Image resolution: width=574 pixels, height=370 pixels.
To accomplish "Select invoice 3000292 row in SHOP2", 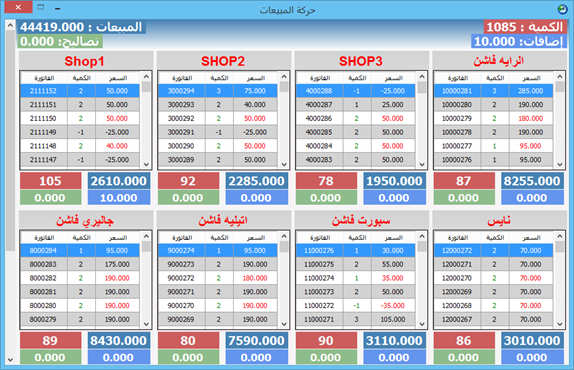I will pos(218,118).
